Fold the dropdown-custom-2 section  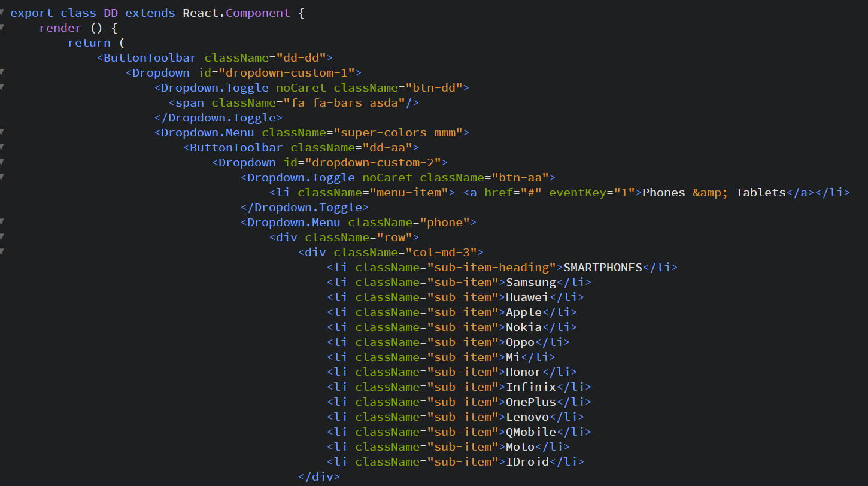pyautogui.click(x=4, y=162)
